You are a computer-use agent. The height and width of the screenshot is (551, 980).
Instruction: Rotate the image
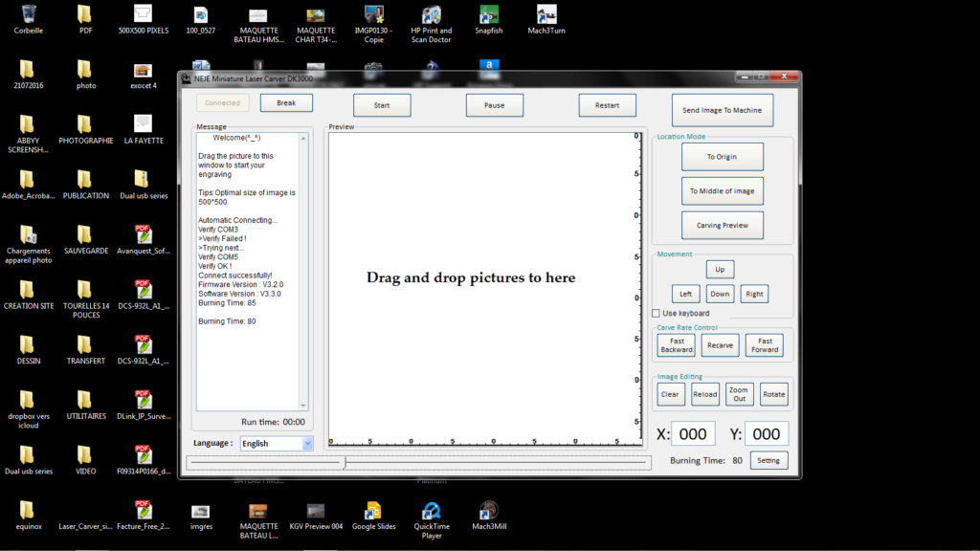coord(773,394)
